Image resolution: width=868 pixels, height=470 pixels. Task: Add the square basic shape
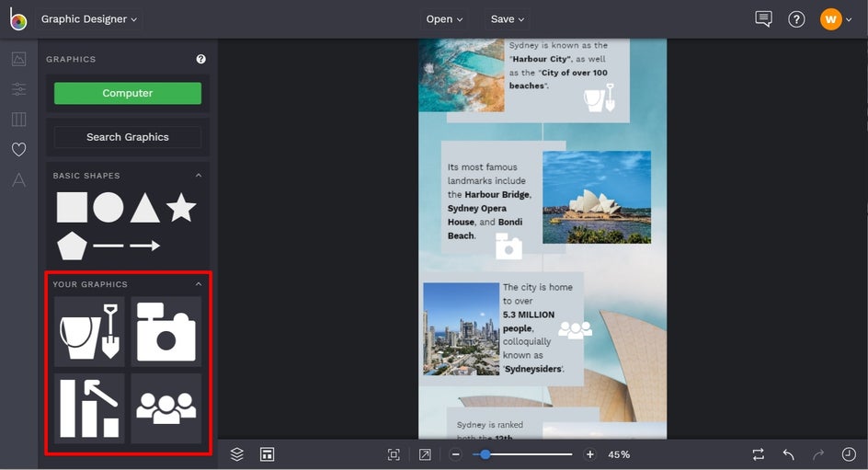[72, 207]
